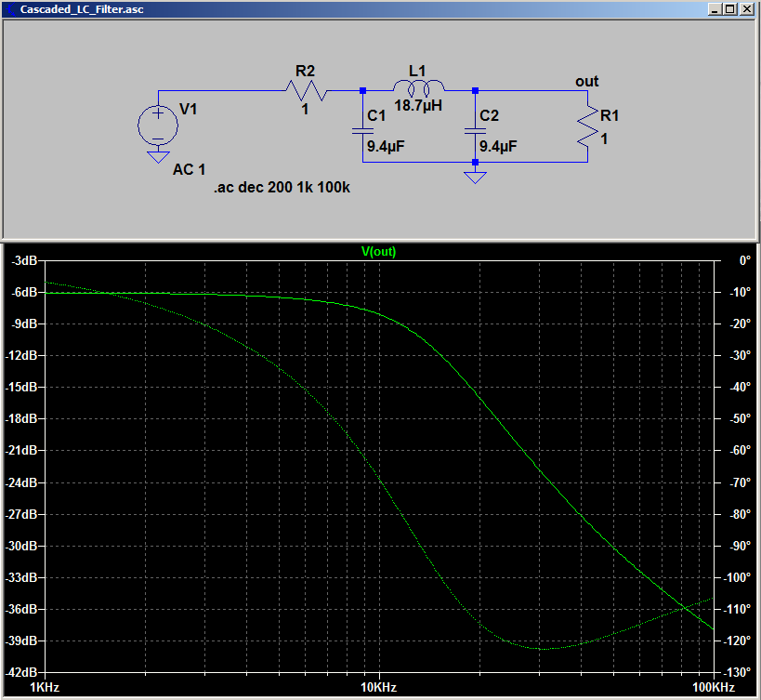Click the 9.4µF value of C2
Screen dimensions: 761x700
pyautogui.click(x=498, y=146)
